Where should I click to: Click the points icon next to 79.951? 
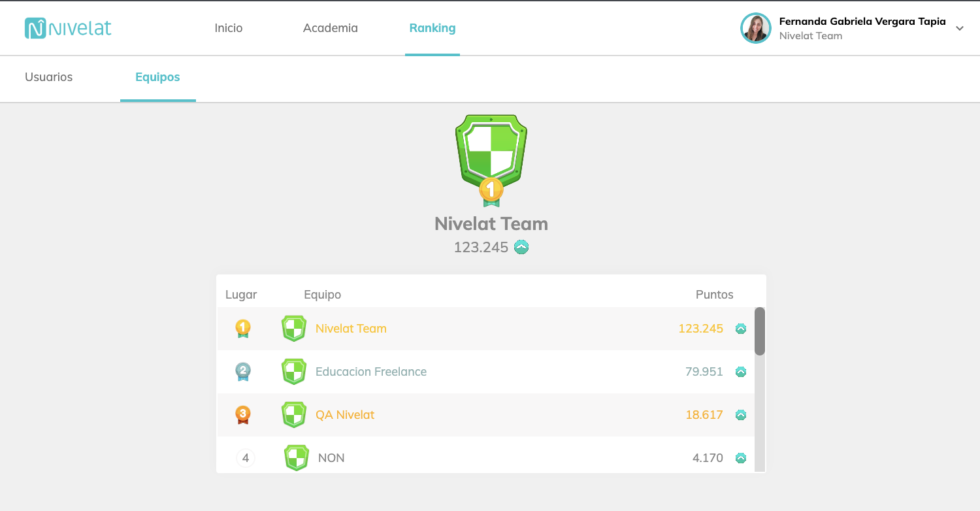click(741, 372)
